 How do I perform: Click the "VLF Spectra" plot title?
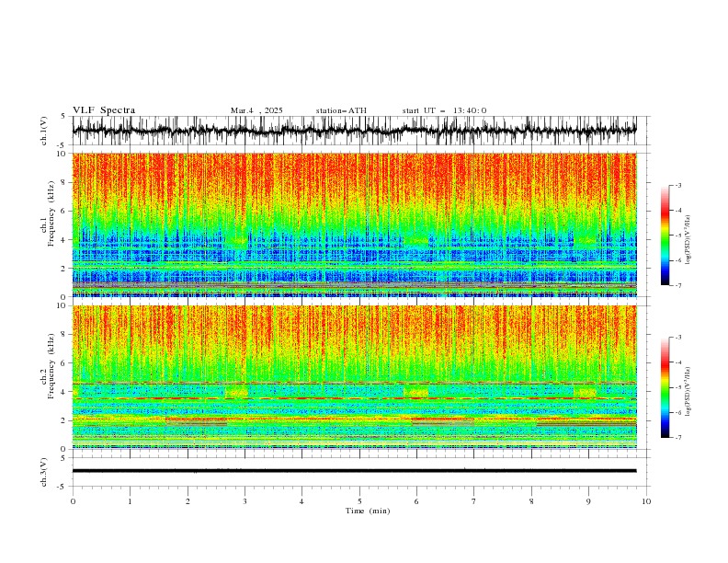coord(104,110)
